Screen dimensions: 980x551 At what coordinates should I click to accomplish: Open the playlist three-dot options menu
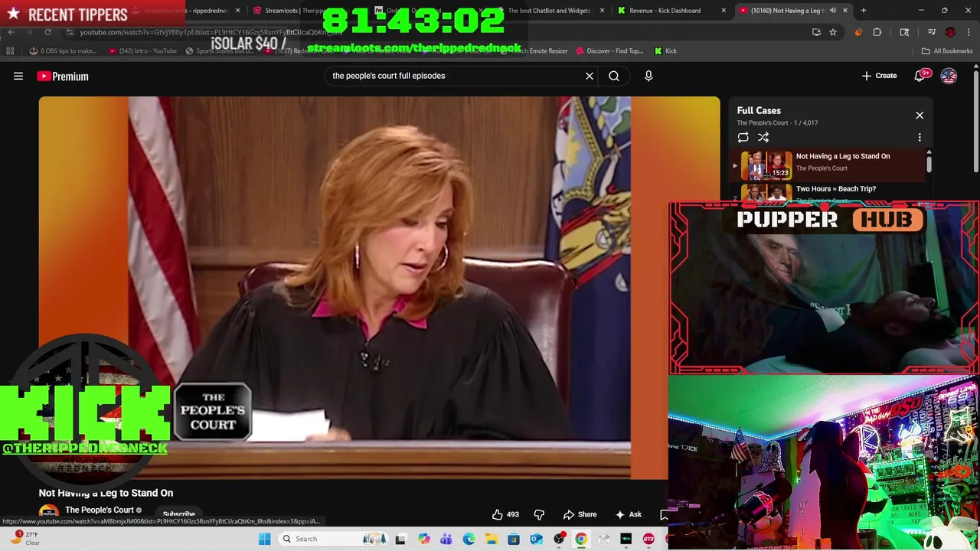coord(920,138)
